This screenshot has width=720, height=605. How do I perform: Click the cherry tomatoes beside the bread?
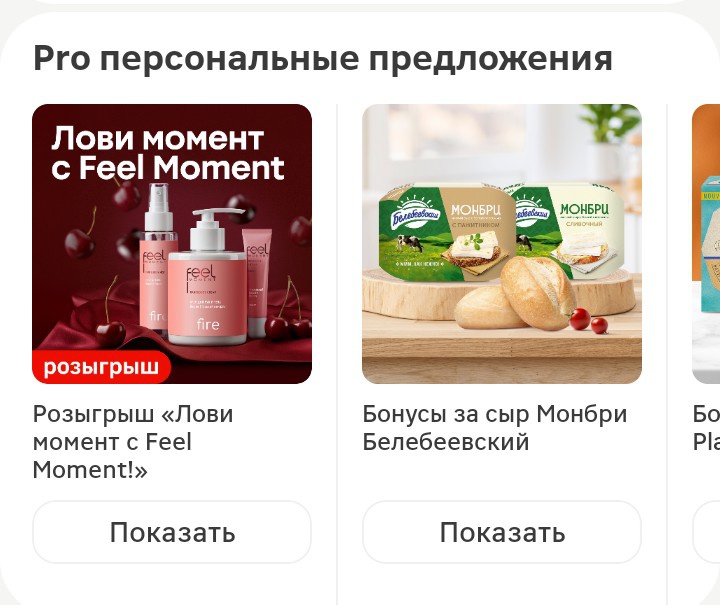589,321
